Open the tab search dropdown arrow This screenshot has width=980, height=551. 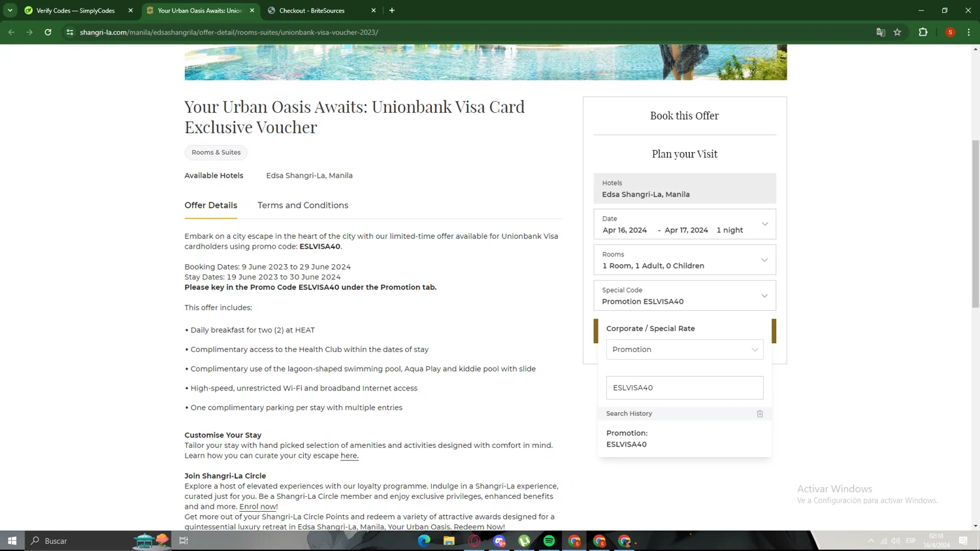pyautogui.click(x=10, y=10)
